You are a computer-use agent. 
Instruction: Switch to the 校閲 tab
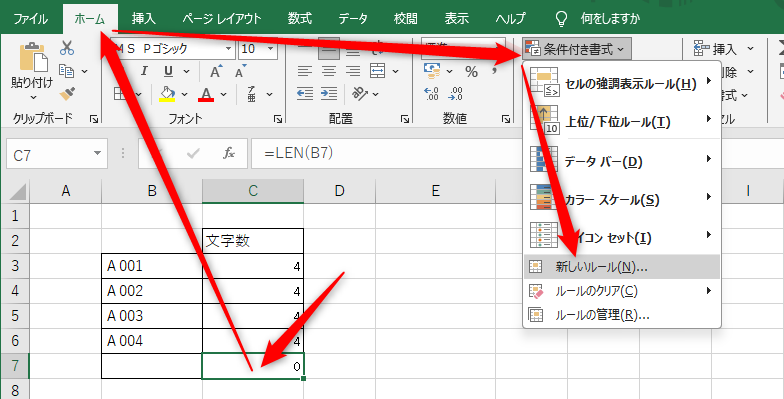(x=406, y=19)
